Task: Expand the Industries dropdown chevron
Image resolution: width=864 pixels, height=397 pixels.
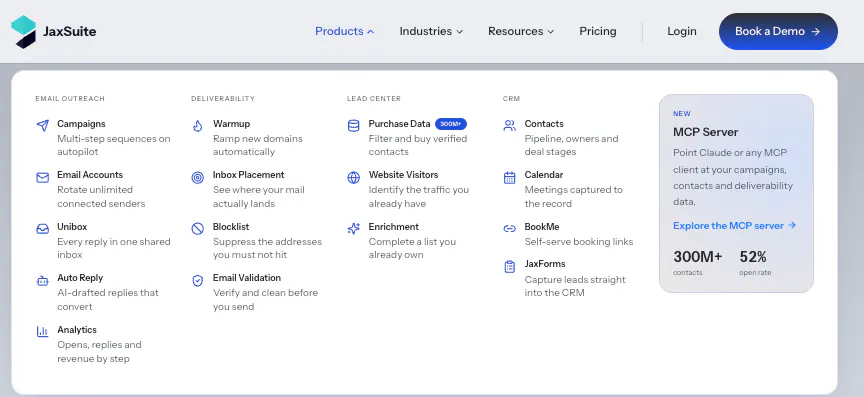Action: (x=460, y=32)
